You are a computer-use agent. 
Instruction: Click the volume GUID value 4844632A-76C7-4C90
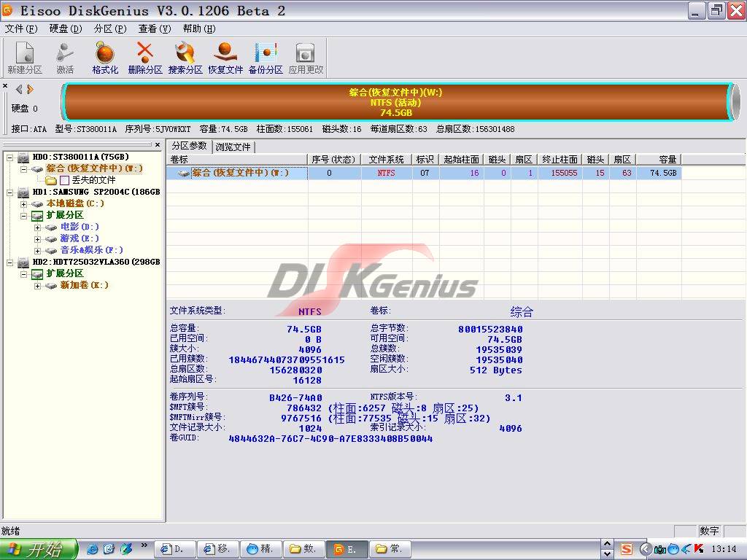pyautogui.click(x=330, y=438)
